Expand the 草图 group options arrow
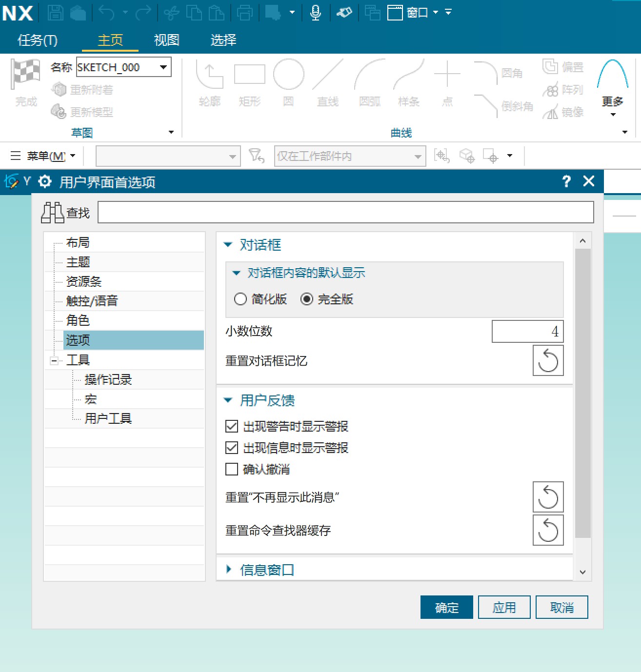641x672 pixels. (171, 132)
